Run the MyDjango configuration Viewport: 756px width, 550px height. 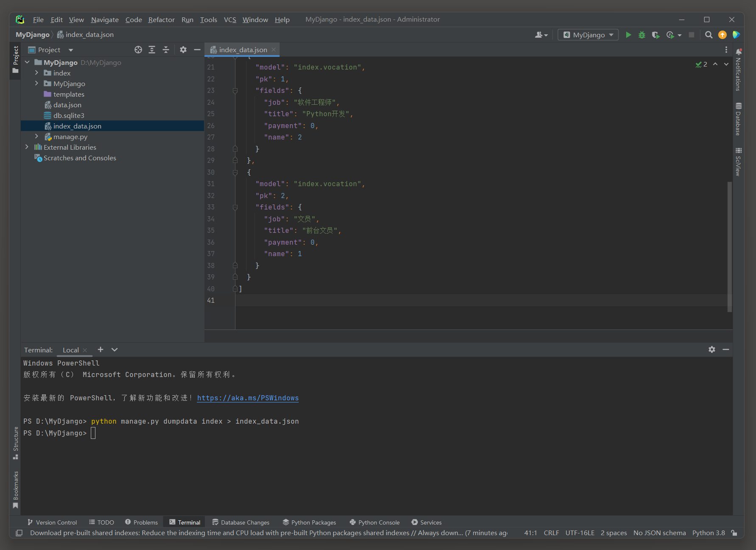tap(628, 35)
